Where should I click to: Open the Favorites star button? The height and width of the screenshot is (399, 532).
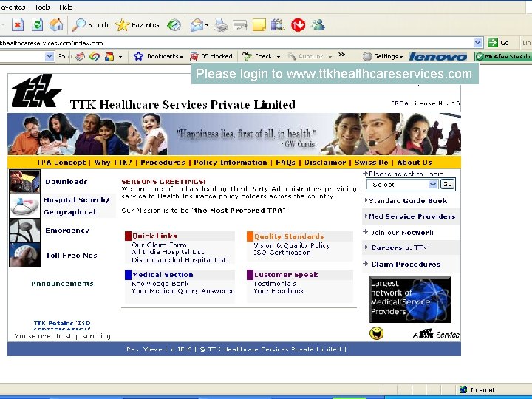coord(137,25)
